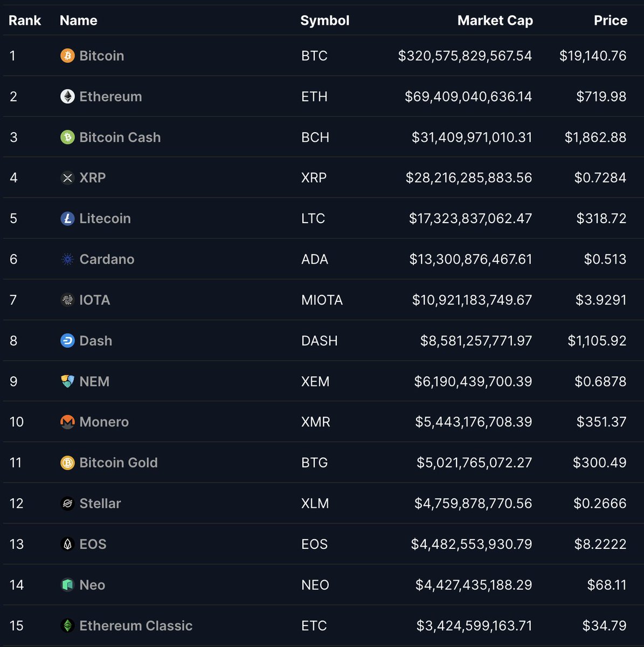Select the DASH symbol cell
The height and width of the screenshot is (647, 644).
pos(320,341)
